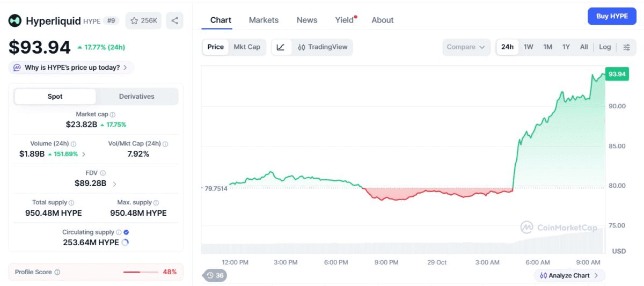Click the Profile Score progress bar

point(141,273)
